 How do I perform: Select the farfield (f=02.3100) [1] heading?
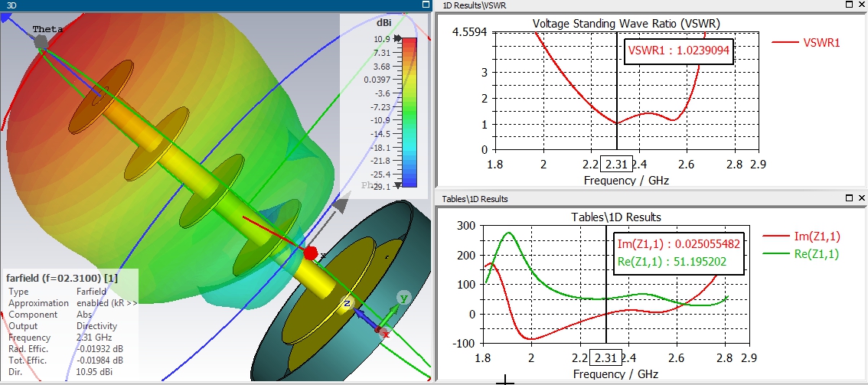pyautogui.click(x=62, y=278)
